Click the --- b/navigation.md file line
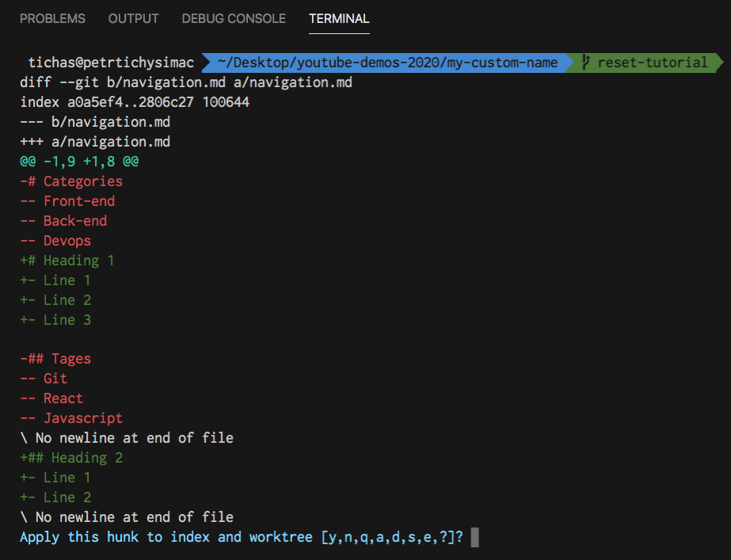The width and height of the screenshot is (731, 560). tap(103, 121)
